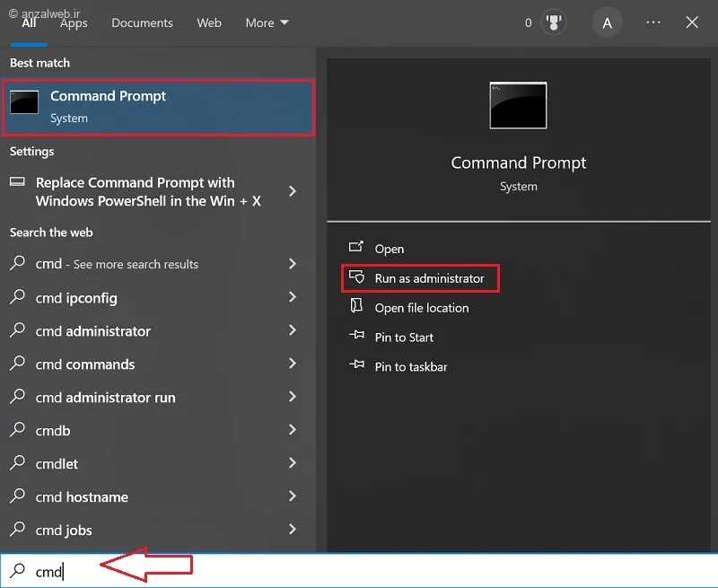Close the search panel with X

pyautogui.click(x=692, y=22)
